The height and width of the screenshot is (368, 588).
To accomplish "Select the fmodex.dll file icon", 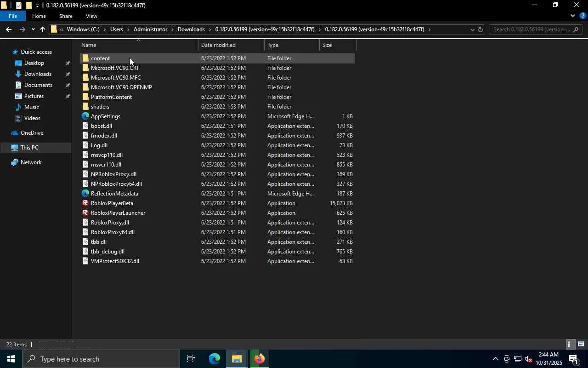I will 85,136.
